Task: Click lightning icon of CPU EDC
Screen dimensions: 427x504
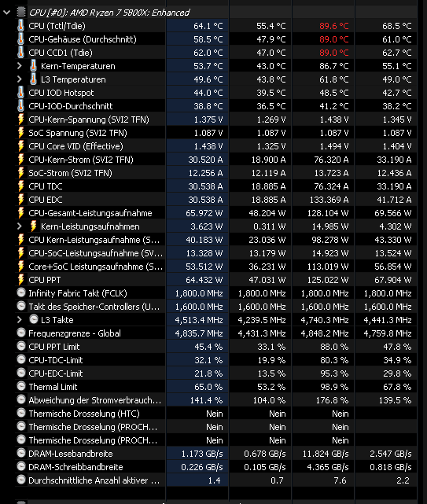Action: coord(21,200)
